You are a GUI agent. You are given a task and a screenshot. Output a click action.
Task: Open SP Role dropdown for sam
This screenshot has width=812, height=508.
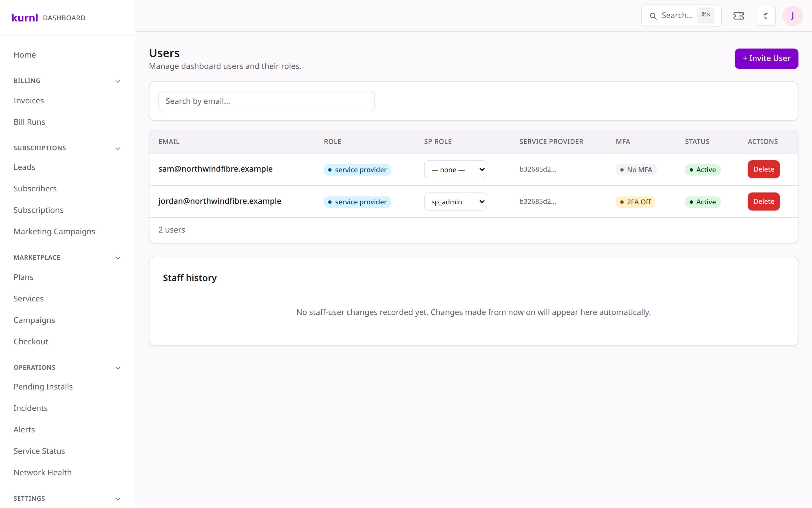(455, 169)
